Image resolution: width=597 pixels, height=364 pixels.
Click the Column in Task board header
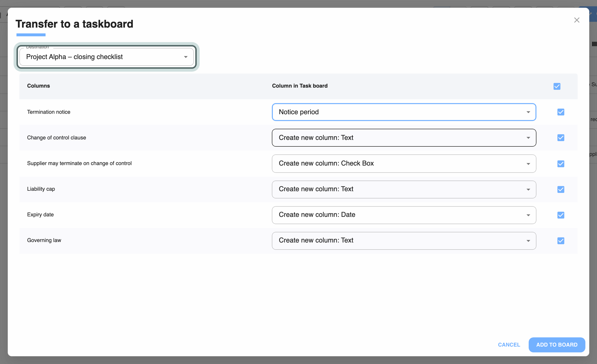pyautogui.click(x=300, y=86)
